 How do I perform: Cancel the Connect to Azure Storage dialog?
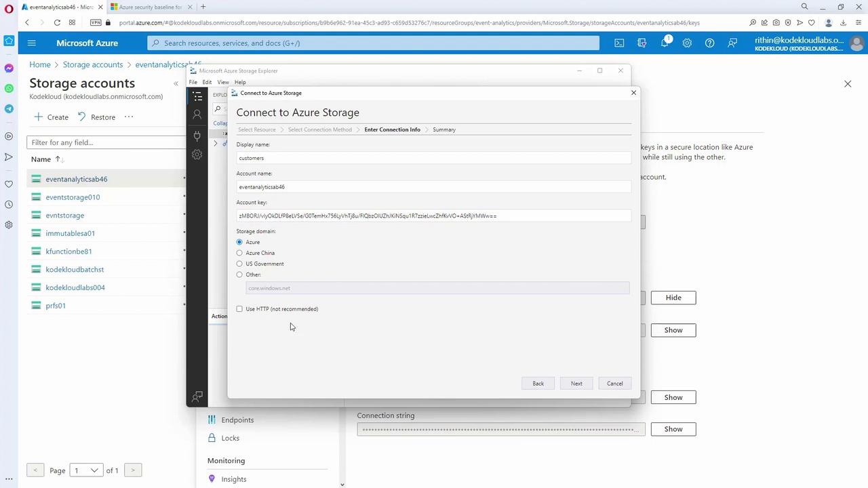pos(615,384)
